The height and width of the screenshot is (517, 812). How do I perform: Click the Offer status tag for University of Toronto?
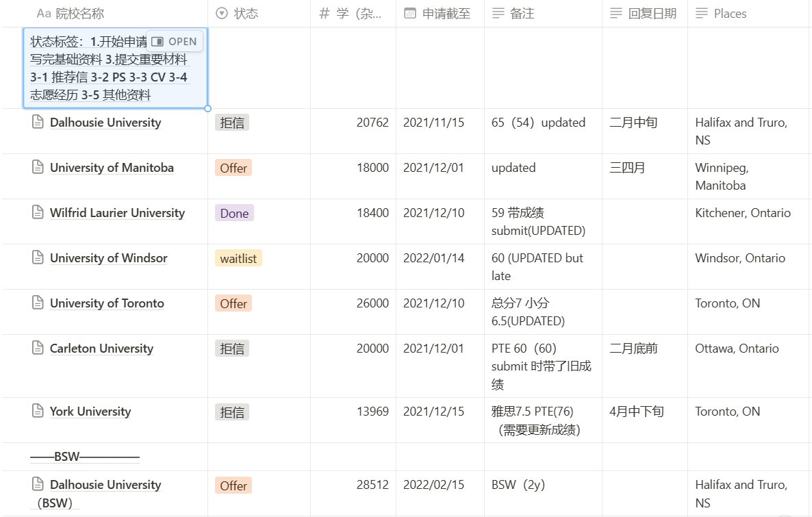[233, 303]
